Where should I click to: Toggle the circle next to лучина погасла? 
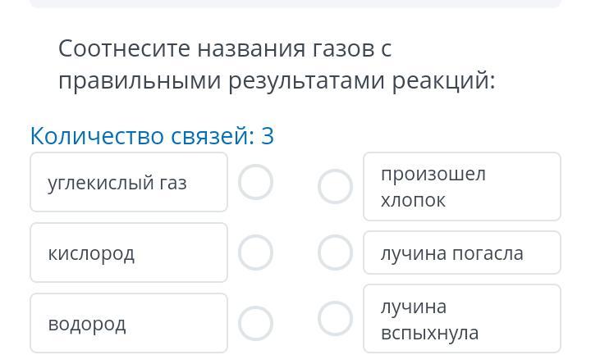[335, 253]
